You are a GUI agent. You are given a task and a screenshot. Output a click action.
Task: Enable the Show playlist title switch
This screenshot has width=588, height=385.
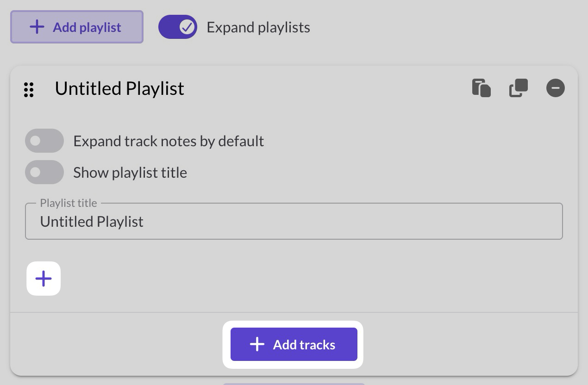44,172
